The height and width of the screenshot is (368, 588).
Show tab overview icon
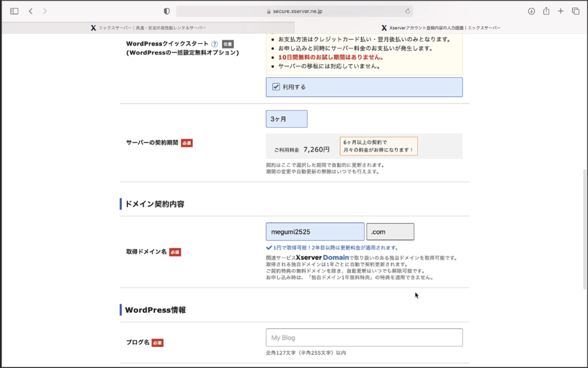coord(575,11)
